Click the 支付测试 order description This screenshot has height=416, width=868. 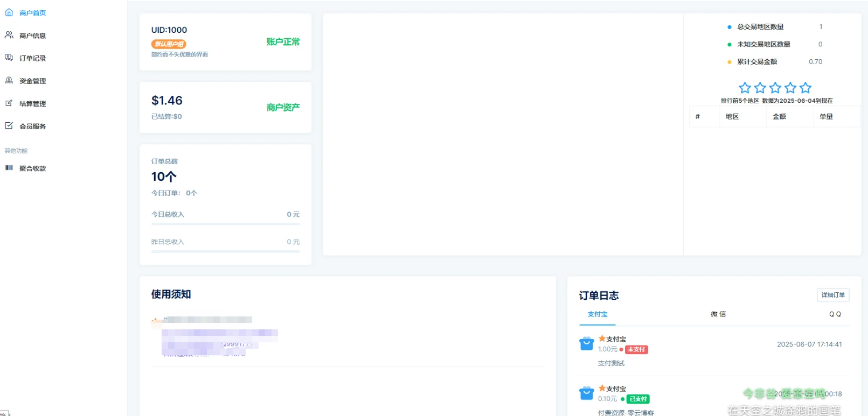point(611,363)
